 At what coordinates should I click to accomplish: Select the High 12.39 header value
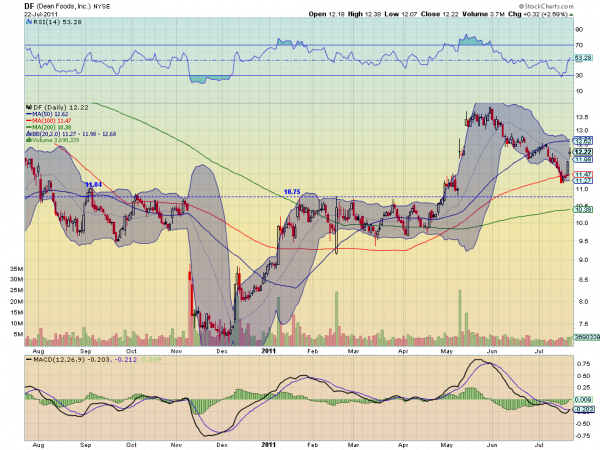coord(365,14)
